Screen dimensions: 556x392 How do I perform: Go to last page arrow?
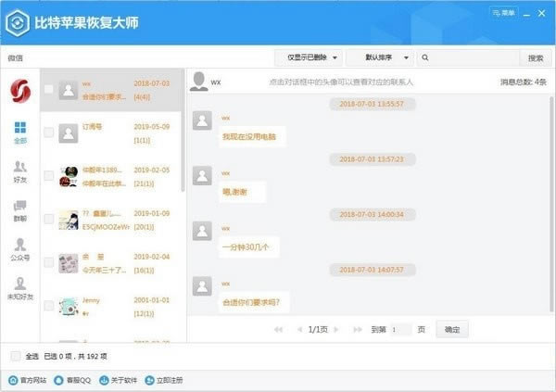[358, 330]
